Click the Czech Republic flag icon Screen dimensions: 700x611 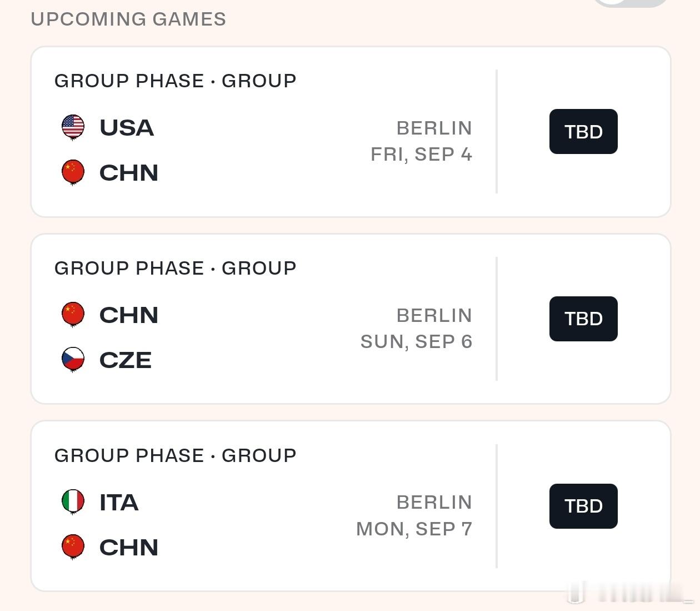[73, 359]
